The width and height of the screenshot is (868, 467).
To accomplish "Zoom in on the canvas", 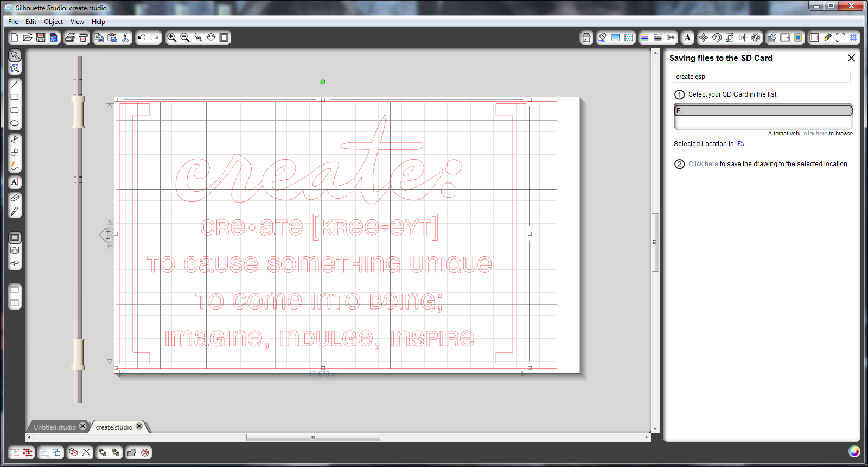I will point(172,37).
